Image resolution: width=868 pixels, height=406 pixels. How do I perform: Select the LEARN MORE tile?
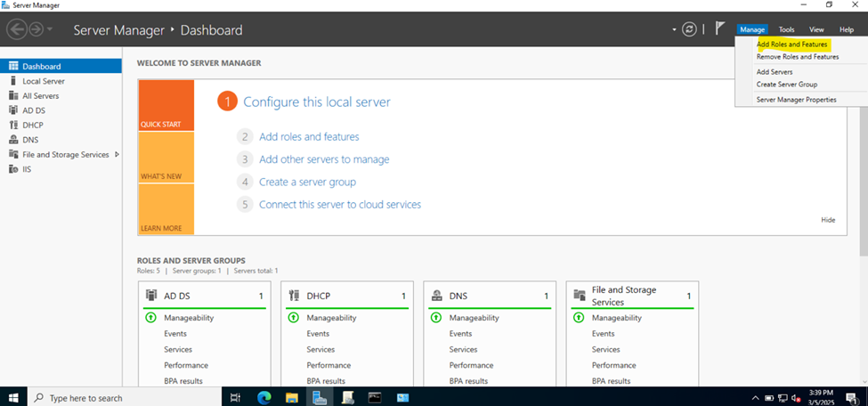coord(166,209)
